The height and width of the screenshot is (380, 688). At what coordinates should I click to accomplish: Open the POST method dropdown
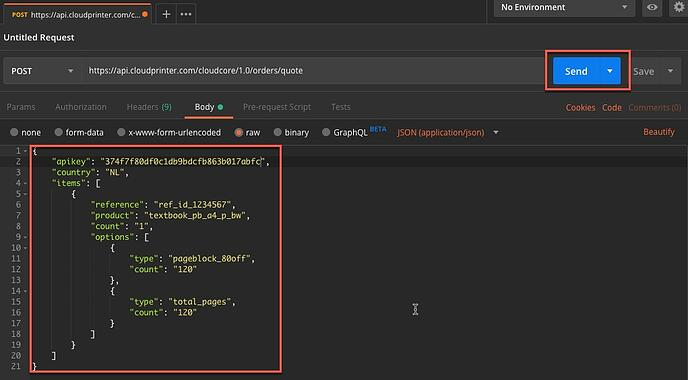pos(42,71)
